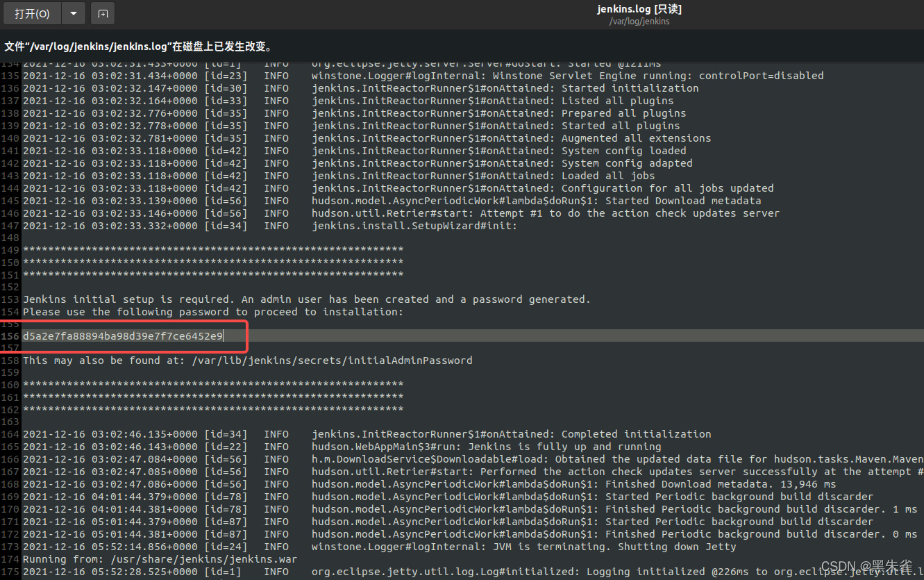Screen dimensions: 924x580
Task: Click line number 153 in the gutter
Action: (x=10, y=299)
